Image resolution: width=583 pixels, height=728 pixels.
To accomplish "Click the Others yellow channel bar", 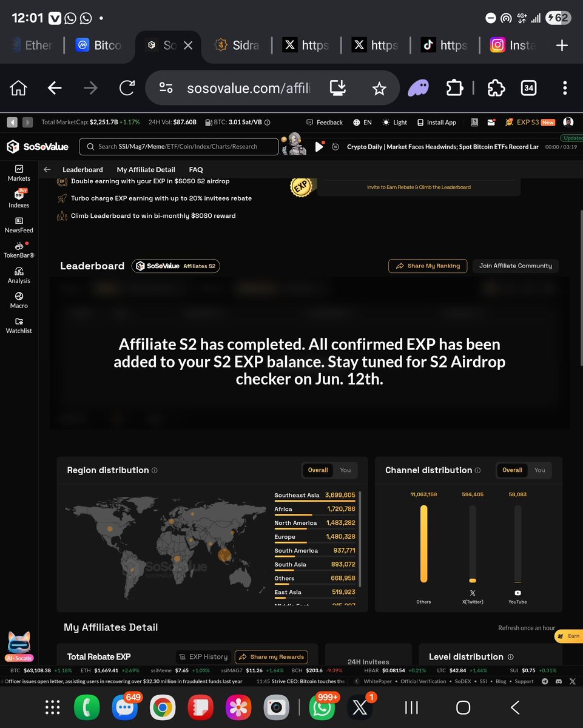I will click(x=423, y=544).
